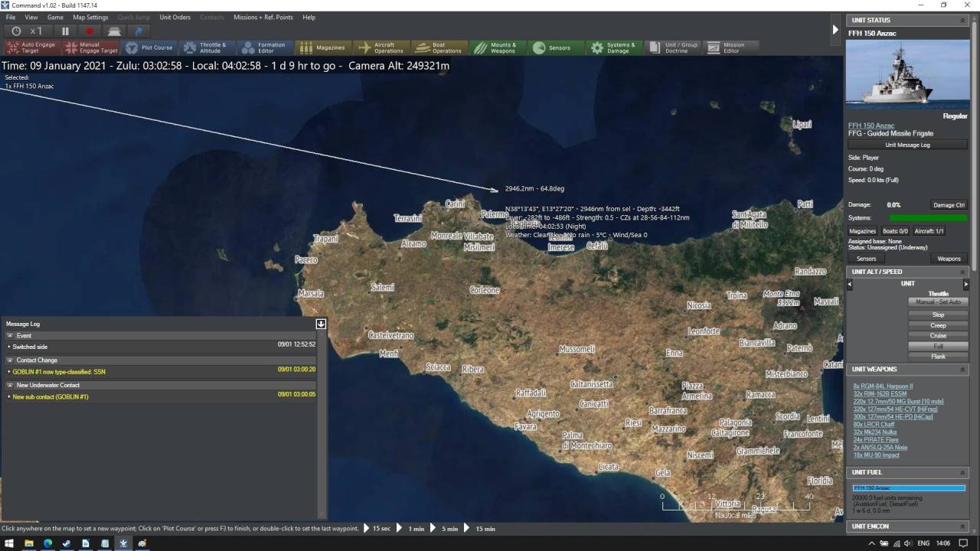Pause the simulation
980x551 pixels.
click(x=65, y=31)
